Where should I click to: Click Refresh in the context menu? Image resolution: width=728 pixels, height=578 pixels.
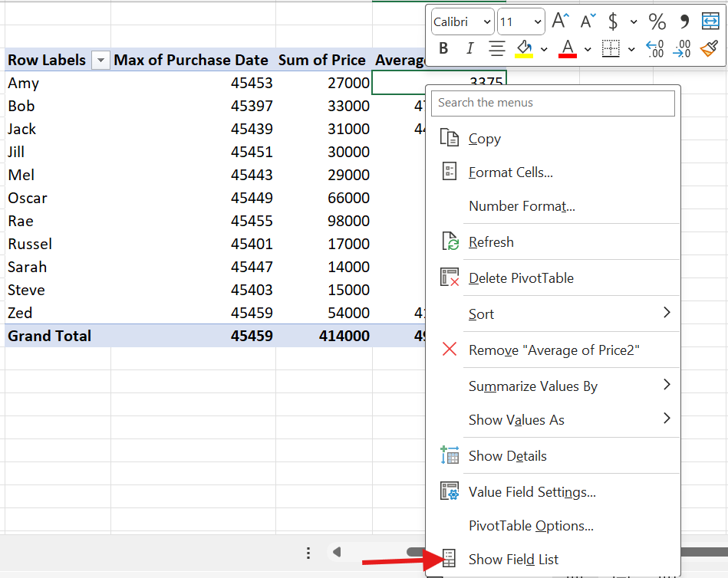click(491, 241)
